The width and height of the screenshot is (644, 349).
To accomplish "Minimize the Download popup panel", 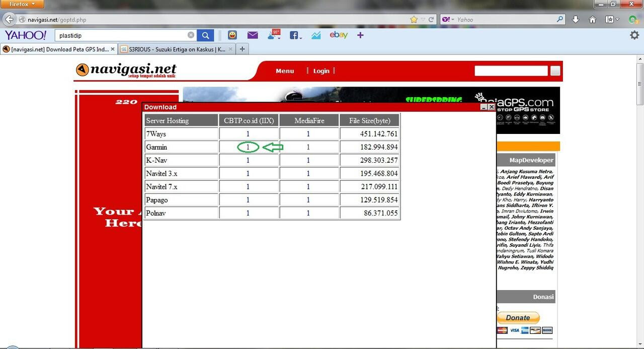I will (484, 107).
